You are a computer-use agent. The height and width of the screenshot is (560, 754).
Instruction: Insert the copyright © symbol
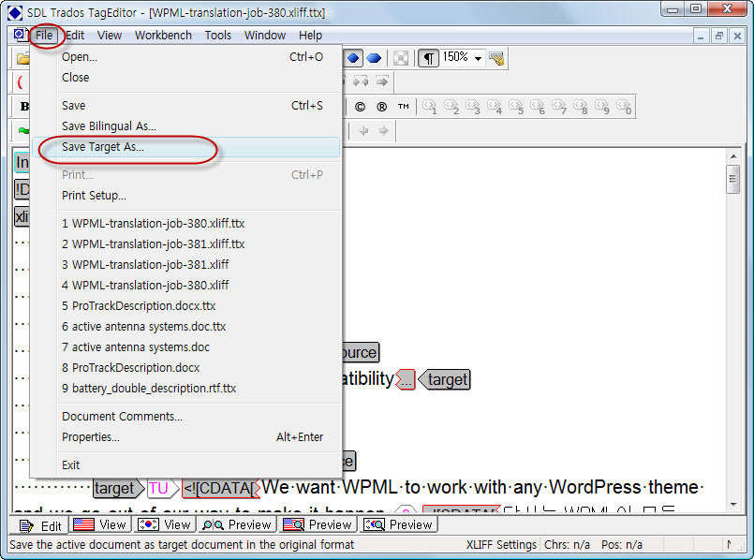pos(360,107)
